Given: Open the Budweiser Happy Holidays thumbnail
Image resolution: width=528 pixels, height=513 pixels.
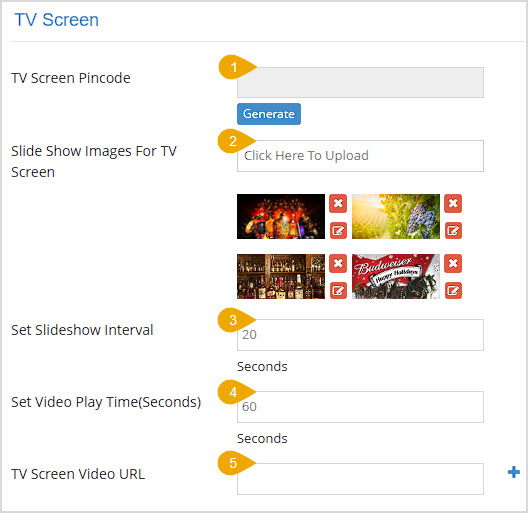Looking at the screenshot, I should (x=396, y=277).
